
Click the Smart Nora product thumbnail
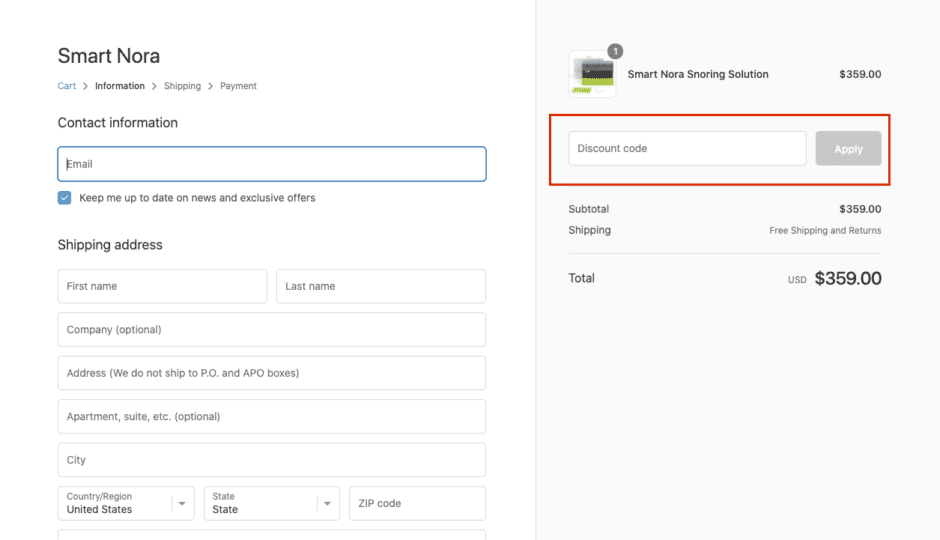pyautogui.click(x=592, y=74)
